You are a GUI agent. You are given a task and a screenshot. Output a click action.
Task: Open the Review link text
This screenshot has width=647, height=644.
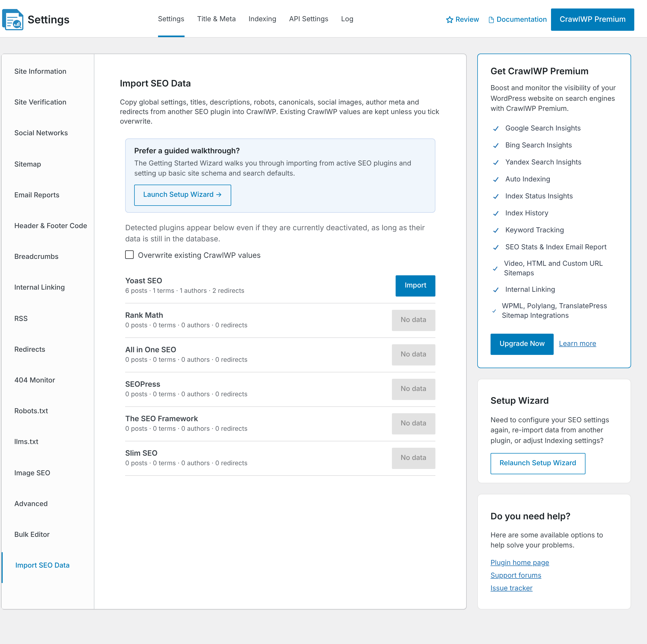point(467,20)
